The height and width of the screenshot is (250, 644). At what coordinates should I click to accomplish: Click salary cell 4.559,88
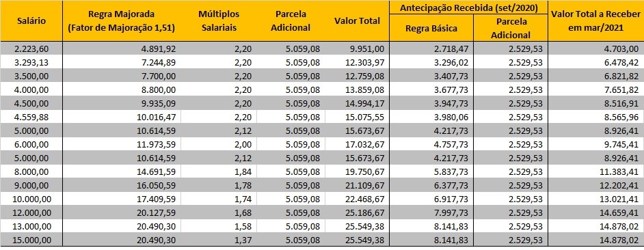[31, 117]
